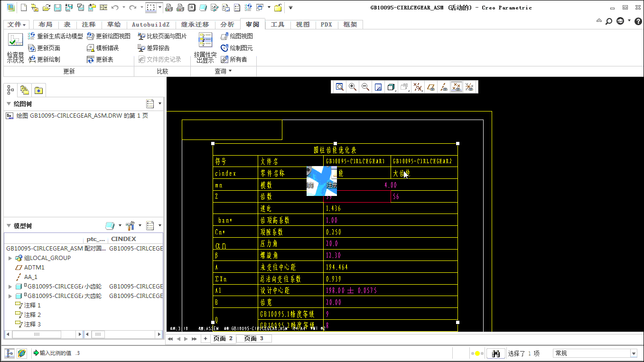
Task: Switch to the 分析 ribbon tab
Action: point(227,25)
